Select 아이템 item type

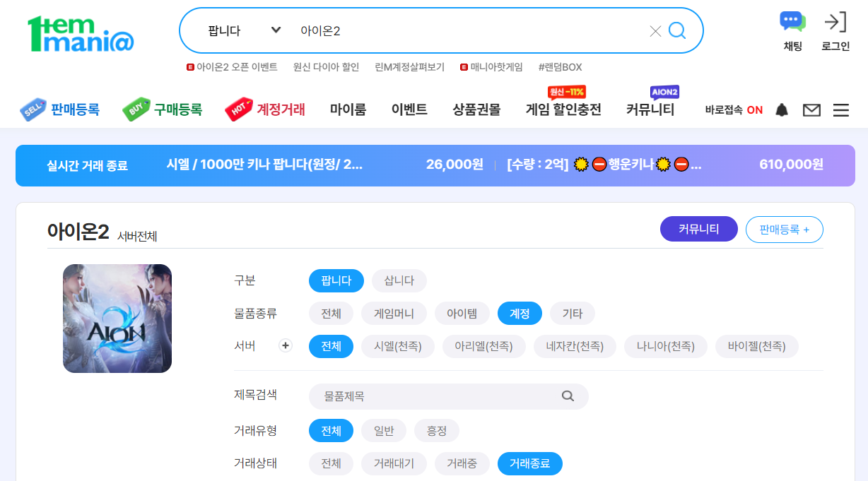click(x=462, y=314)
